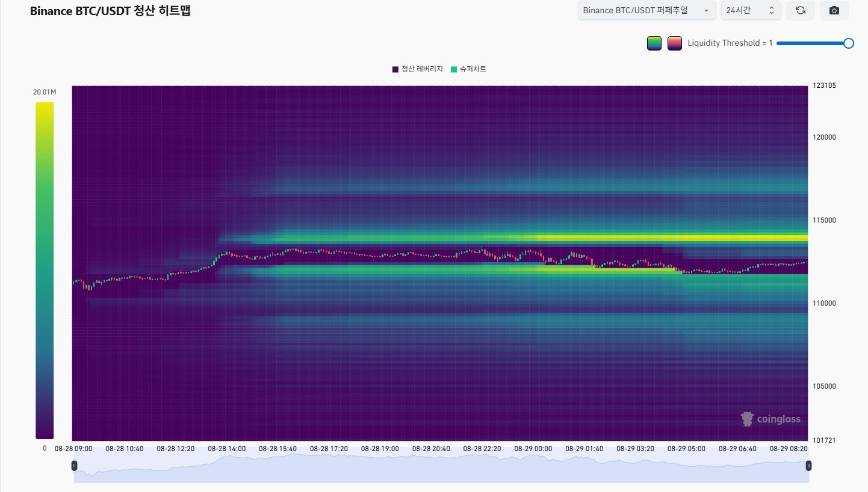Click the 08-28 17:20 time axis label
Viewport: 868px width, 492px height.
(329, 449)
